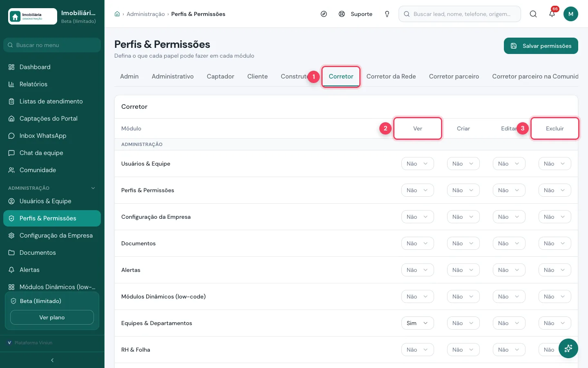The image size is (588, 368).
Task: Collapse the sidebar with the bottom chevron
Action: (52, 360)
